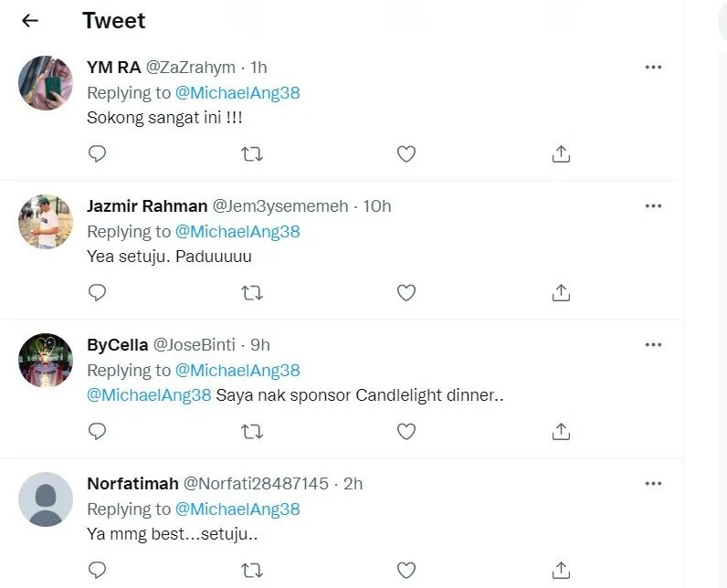Retweet Norfatimah's reply

251,570
